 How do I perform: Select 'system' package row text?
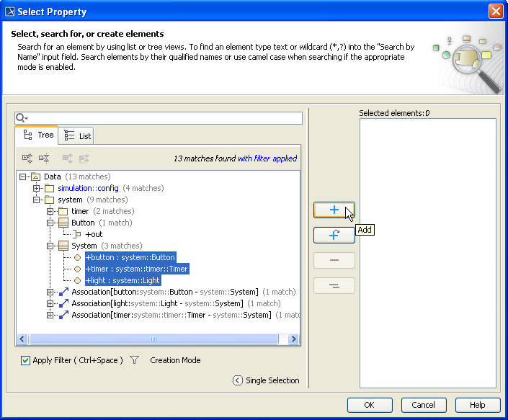coord(70,200)
